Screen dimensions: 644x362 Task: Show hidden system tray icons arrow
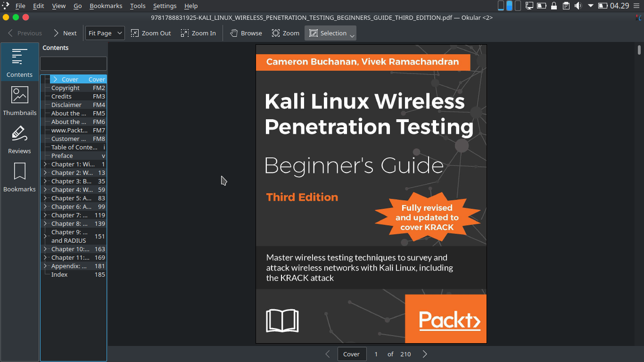(590, 6)
